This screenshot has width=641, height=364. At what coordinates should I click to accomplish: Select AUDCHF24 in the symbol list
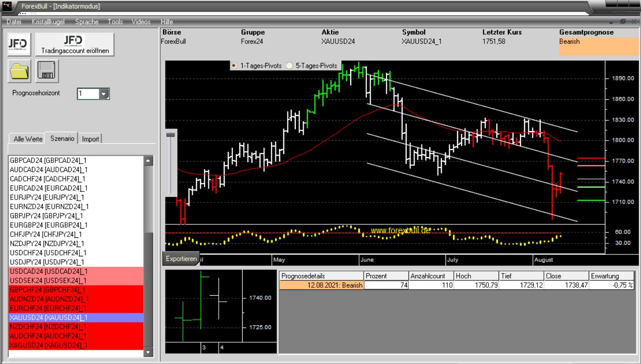pos(76,336)
